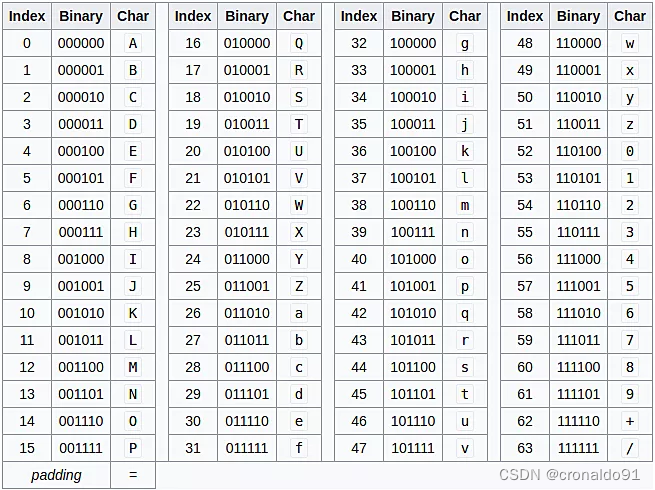Select the lowercase 'u' character cell
Viewport: 655px width, 490px height.
[x=465, y=421]
